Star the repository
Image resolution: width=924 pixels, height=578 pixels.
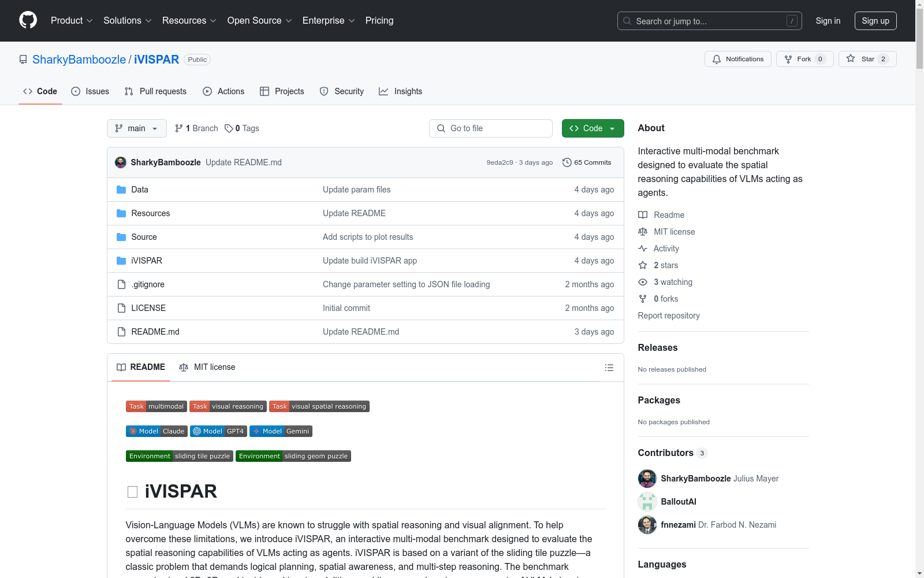tap(867, 59)
